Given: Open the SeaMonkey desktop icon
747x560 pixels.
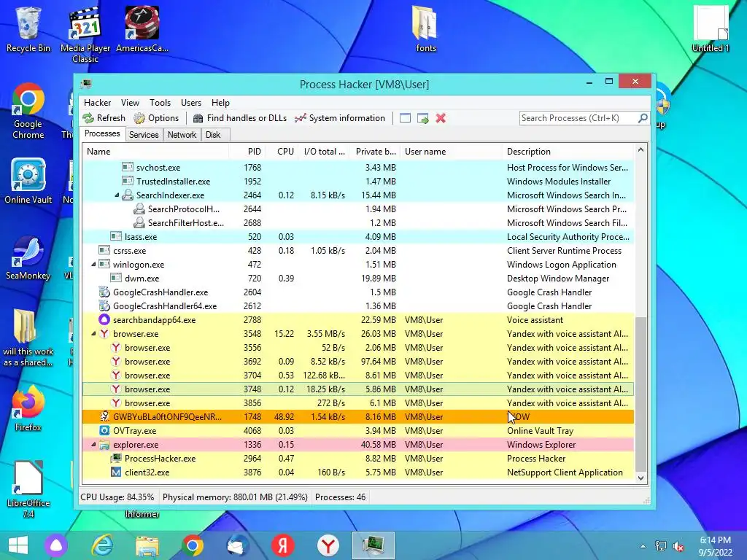Looking at the screenshot, I should click(28, 257).
